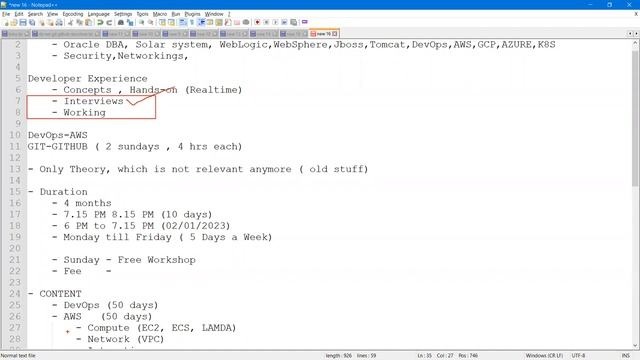The width and height of the screenshot is (640, 360).
Task: Click the 'Sunday - Free Workshop' line
Action: pos(129,260)
